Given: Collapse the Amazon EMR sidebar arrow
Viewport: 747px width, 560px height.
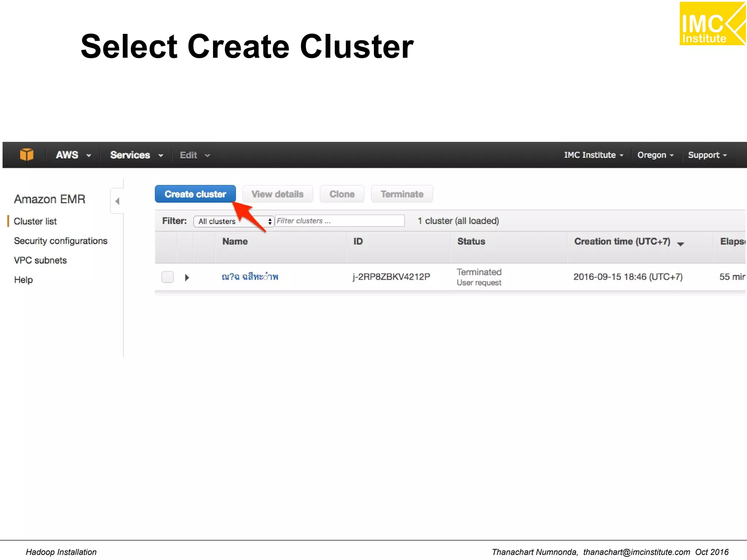Looking at the screenshot, I should (117, 201).
